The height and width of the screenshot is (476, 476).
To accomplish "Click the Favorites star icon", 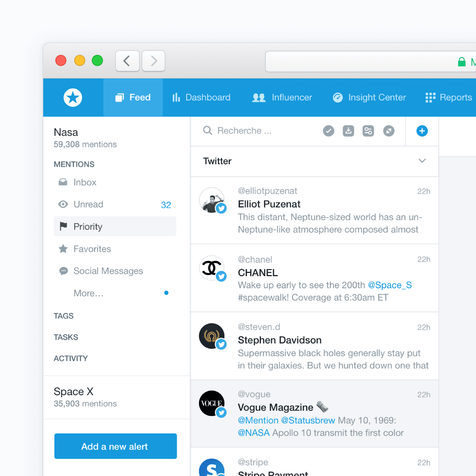I will [x=63, y=249].
